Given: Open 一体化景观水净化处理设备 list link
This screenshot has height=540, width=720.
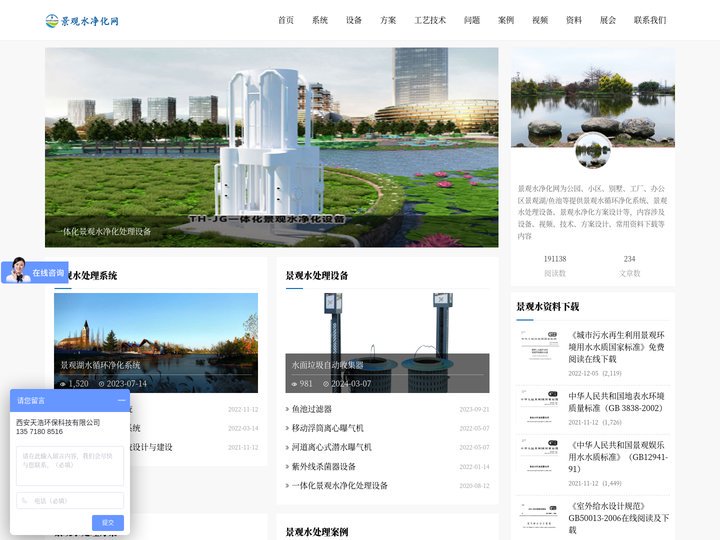Looking at the screenshot, I should [x=340, y=485].
